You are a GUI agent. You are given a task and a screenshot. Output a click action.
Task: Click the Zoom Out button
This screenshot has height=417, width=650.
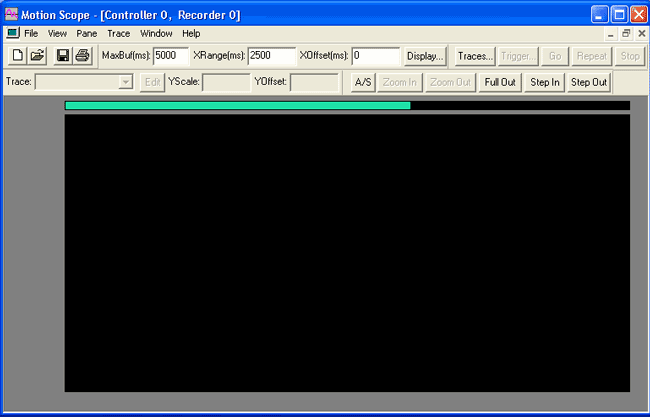(450, 82)
